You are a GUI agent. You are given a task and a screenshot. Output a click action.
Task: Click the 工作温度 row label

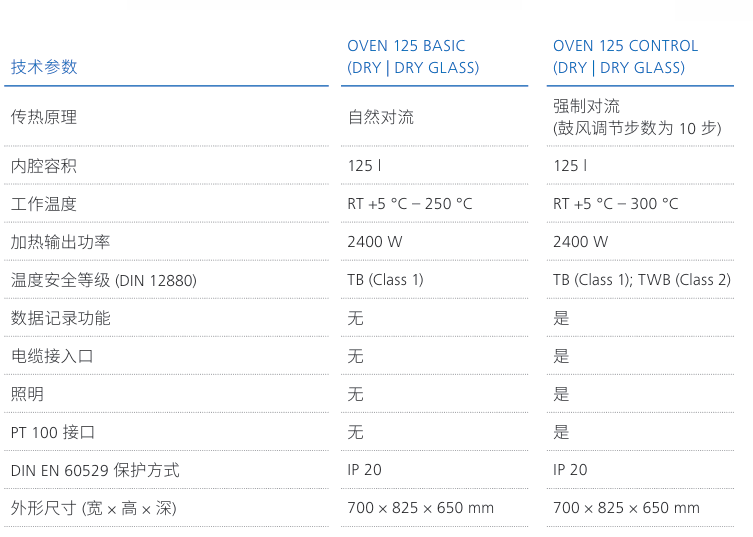click(44, 204)
